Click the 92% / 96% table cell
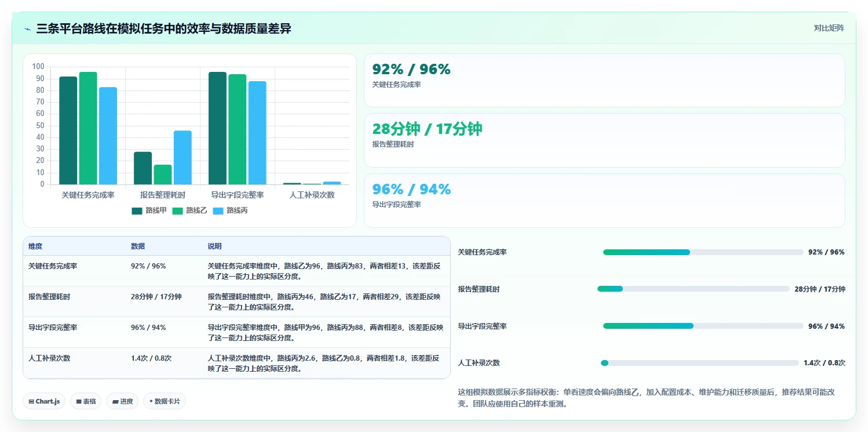The width and height of the screenshot is (868, 432). click(148, 266)
